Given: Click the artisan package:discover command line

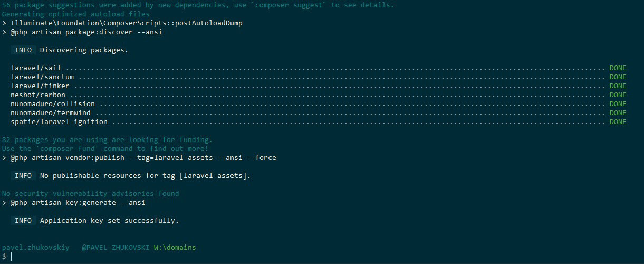Looking at the screenshot, I should click(85, 32).
